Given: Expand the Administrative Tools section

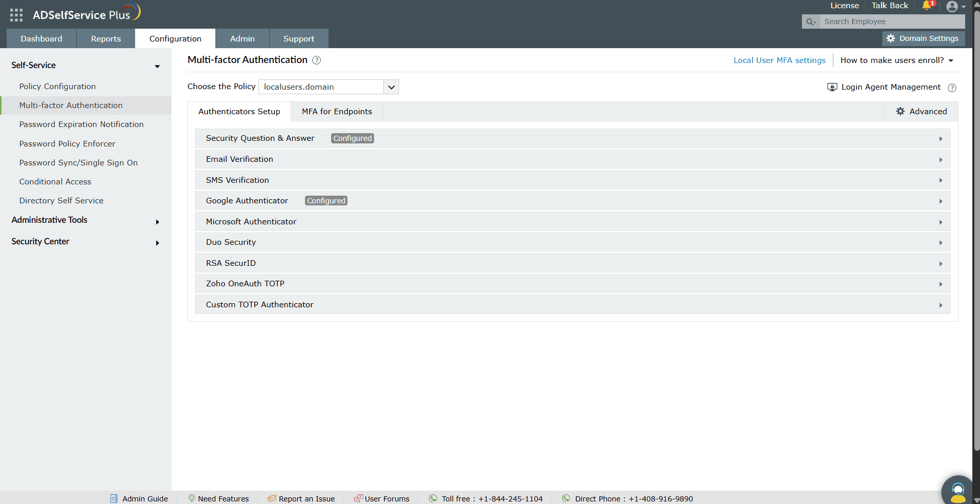Looking at the screenshot, I should pos(157,222).
